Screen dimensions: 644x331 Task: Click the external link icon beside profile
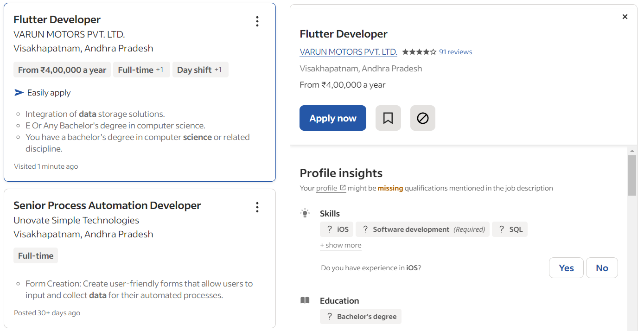(x=343, y=188)
